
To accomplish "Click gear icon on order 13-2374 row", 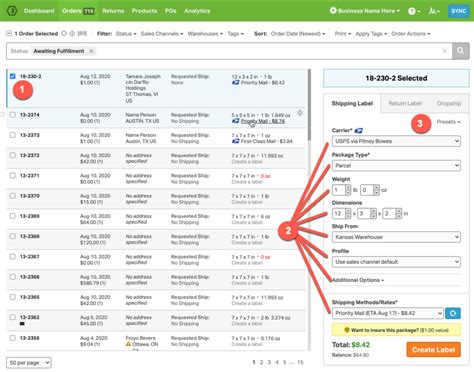I will (300, 113).
